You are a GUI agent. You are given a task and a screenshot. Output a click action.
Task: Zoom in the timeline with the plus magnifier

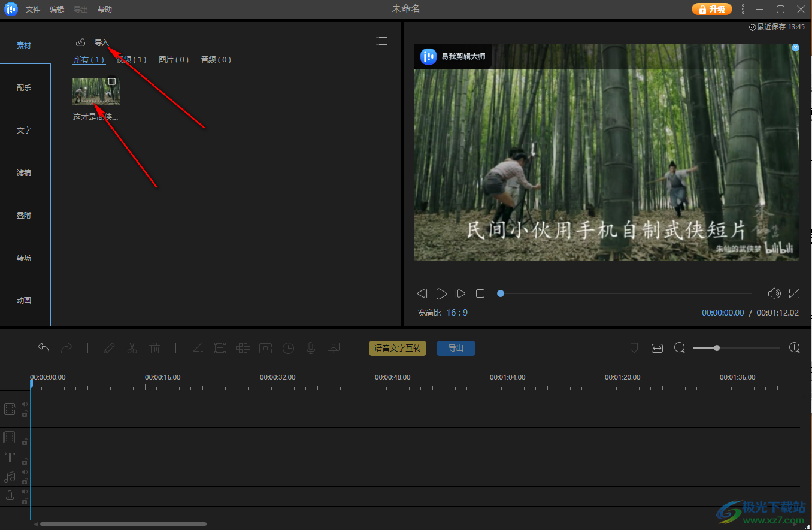click(795, 348)
